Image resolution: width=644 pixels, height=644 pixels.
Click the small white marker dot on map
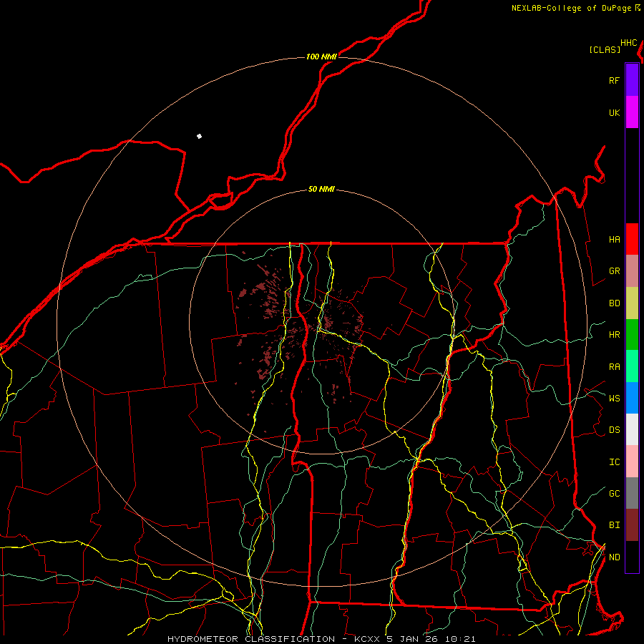coord(199,136)
